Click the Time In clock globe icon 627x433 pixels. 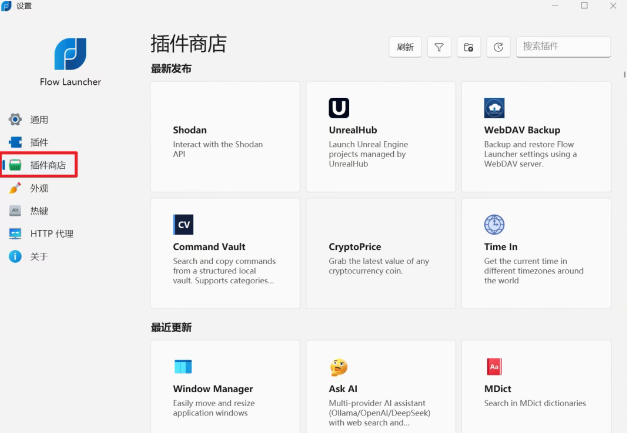point(494,225)
